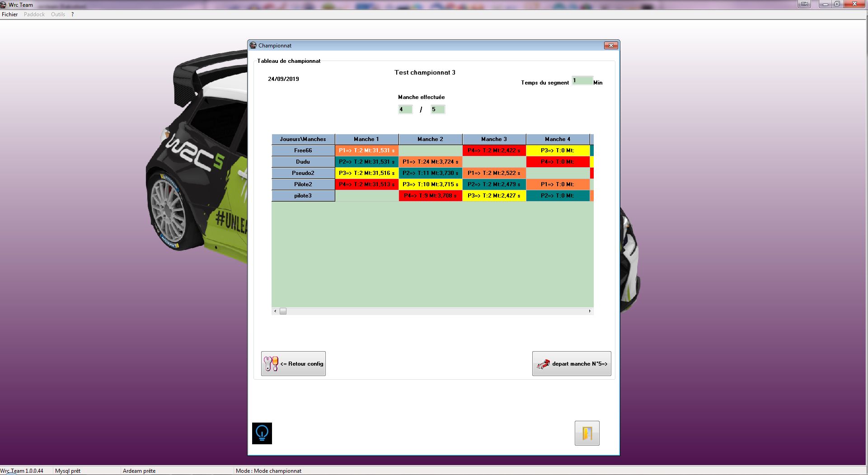868x475 pixels.
Task: Select the Pilote2 row header
Action: [x=303, y=184]
